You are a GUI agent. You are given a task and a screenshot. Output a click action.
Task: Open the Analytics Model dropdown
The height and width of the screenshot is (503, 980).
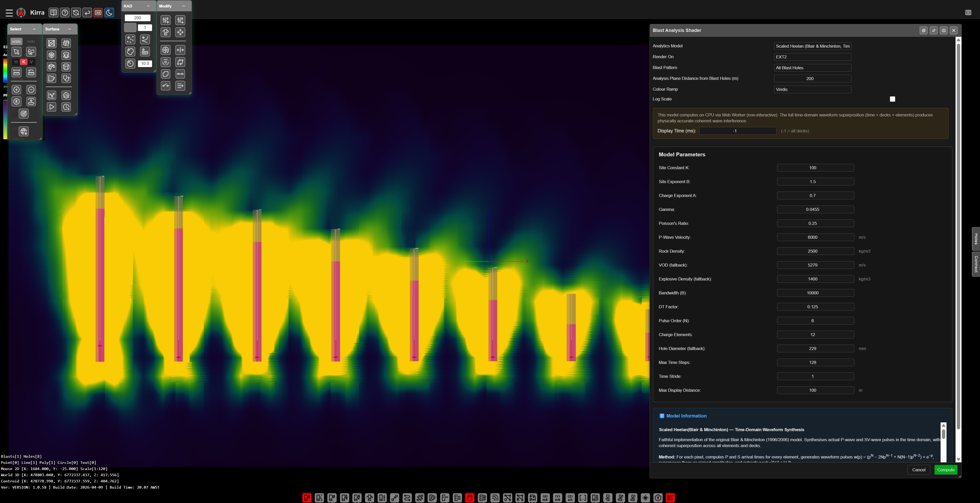(x=813, y=46)
